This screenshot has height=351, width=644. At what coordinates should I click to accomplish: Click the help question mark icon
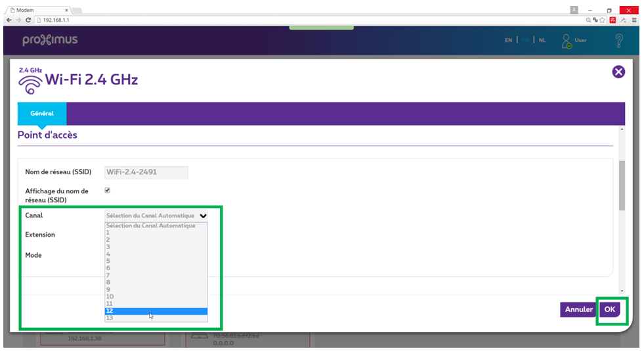(618, 41)
